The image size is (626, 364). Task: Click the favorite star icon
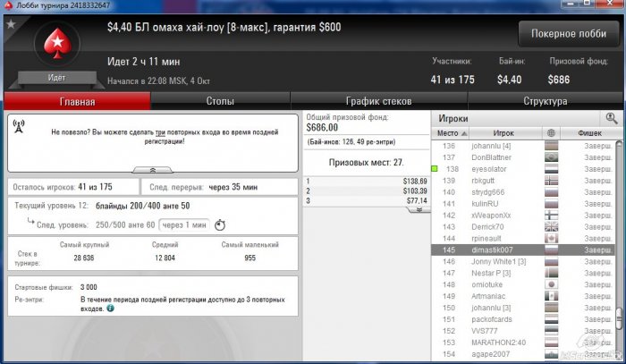[x=11, y=24]
